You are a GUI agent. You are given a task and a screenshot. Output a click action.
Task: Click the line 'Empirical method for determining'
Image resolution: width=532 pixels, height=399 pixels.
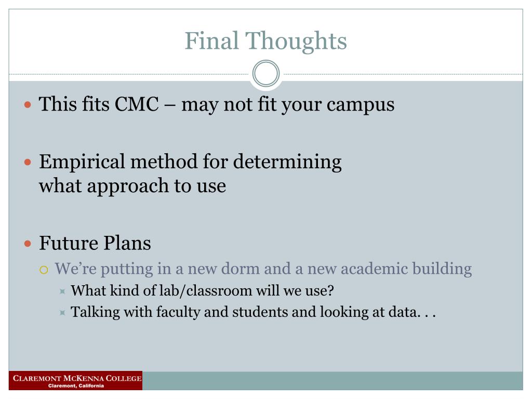(x=190, y=162)
